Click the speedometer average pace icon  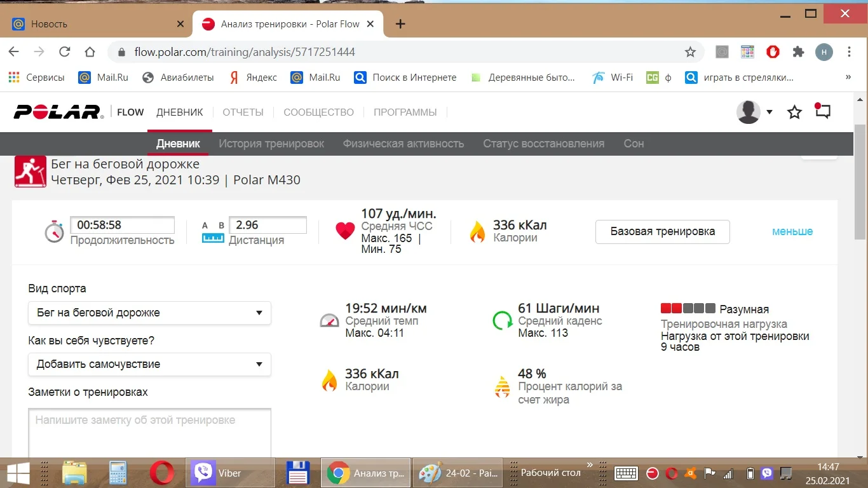coord(329,320)
